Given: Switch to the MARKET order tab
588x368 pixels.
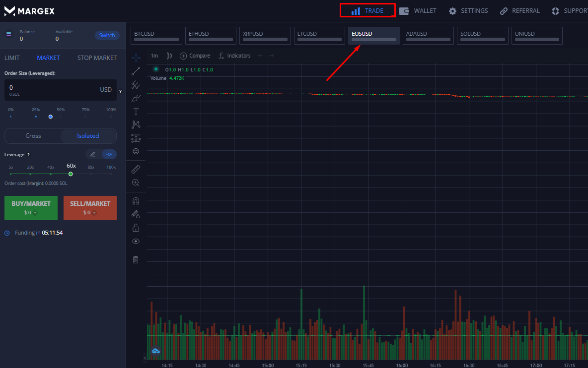Looking at the screenshot, I should pos(48,58).
